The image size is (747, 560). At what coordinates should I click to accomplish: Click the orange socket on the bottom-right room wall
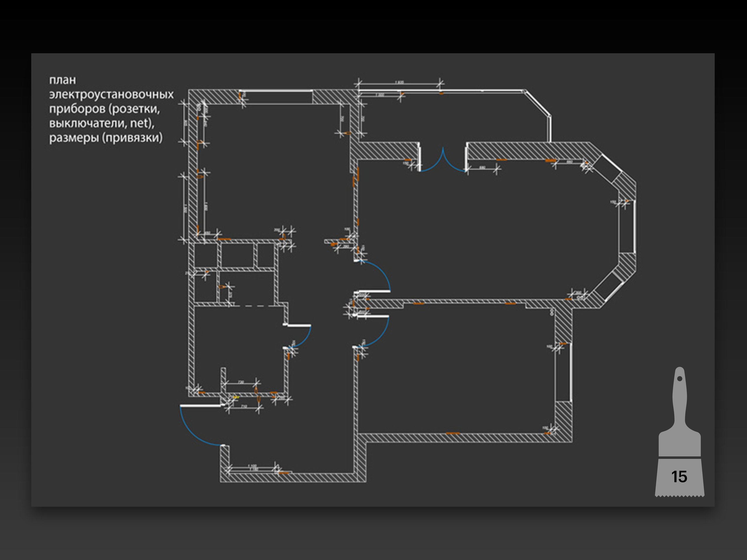click(x=453, y=433)
